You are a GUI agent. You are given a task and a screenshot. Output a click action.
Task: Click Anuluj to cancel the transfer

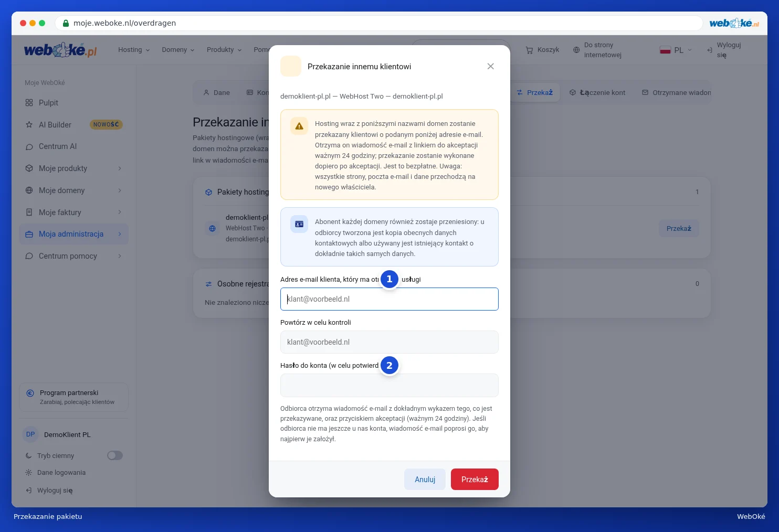425,480
